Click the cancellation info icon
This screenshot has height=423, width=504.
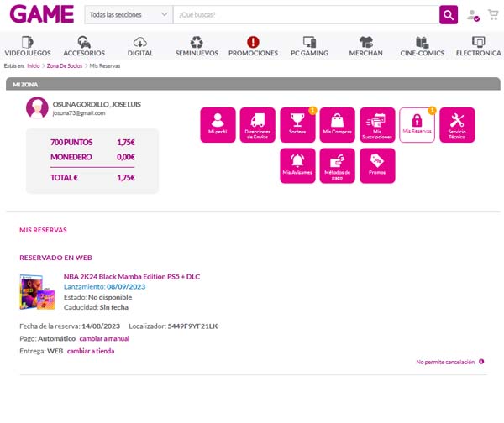(x=481, y=362)
